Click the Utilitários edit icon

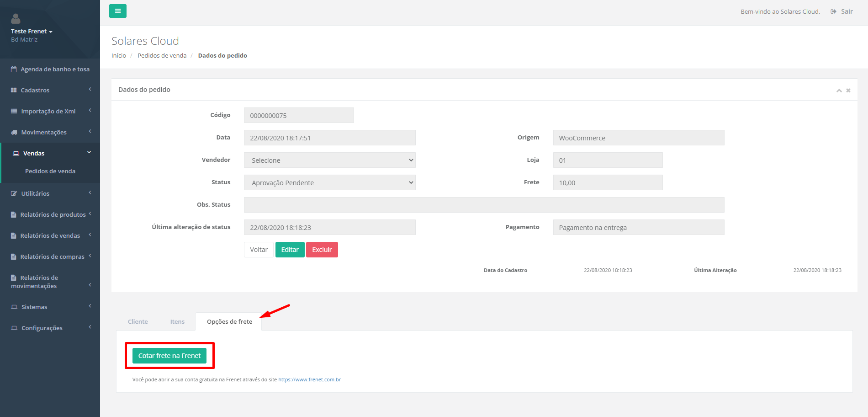pos(14,194)
